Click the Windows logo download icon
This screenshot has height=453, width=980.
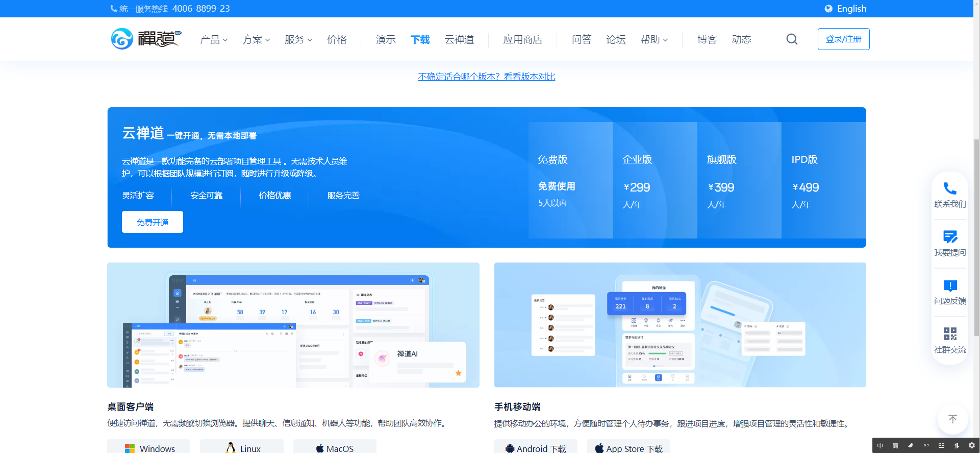130,448
